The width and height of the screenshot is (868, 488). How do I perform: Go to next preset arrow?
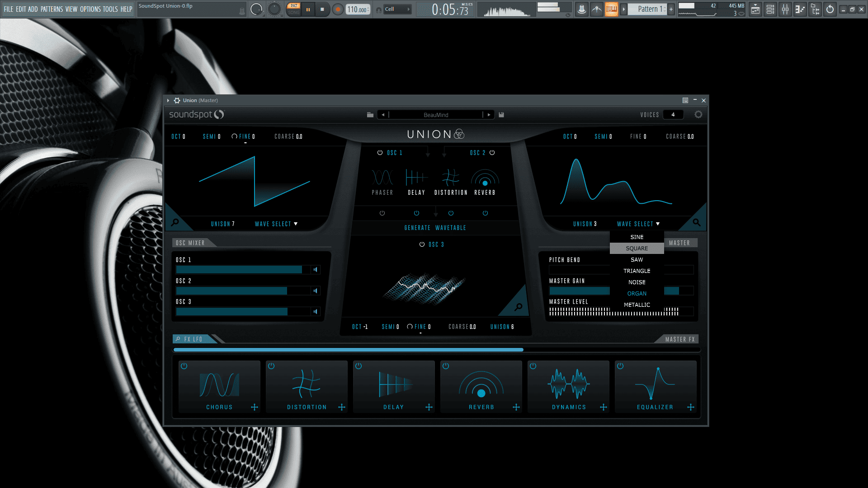point(489,115)
